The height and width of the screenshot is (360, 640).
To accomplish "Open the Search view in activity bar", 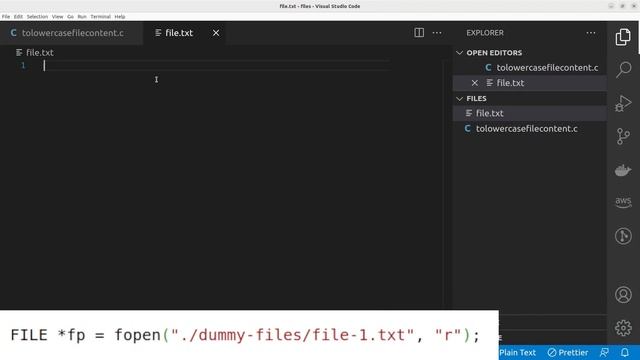I will pos(623,70).
